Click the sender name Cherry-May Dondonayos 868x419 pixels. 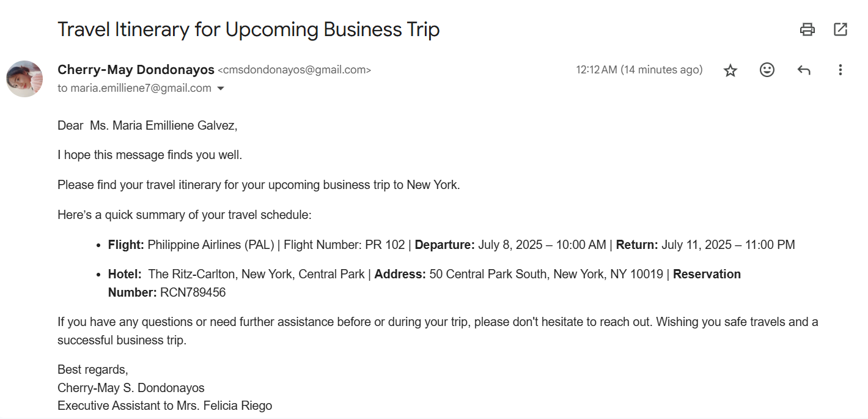[x=136, y=70]
